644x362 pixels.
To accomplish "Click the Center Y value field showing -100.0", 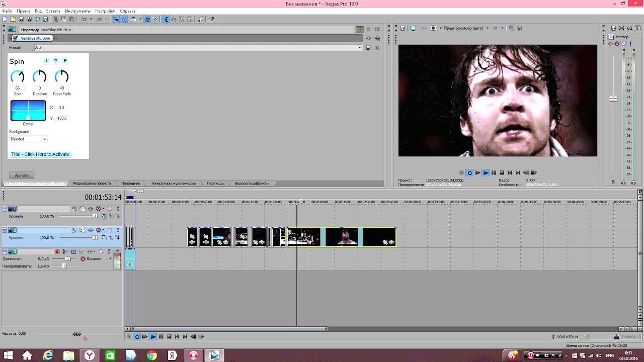I will (61, 118).
